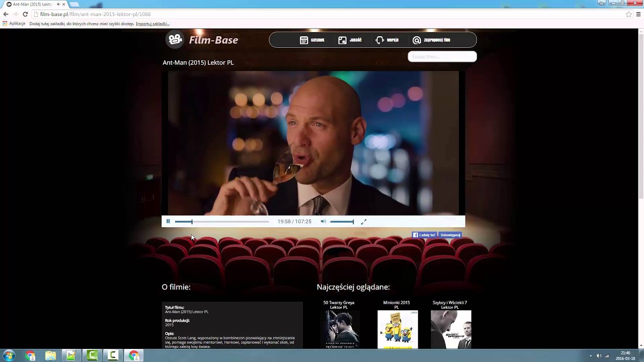Click the browser forward arrow
This screenshot has width=644, height=362.
point(15,14)
